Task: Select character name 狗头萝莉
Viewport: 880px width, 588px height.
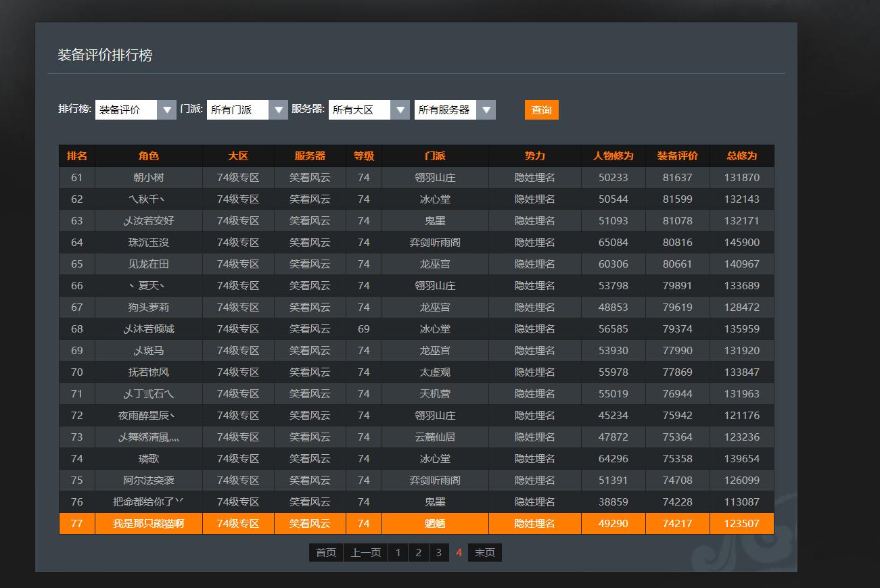Action: (149, 308)
